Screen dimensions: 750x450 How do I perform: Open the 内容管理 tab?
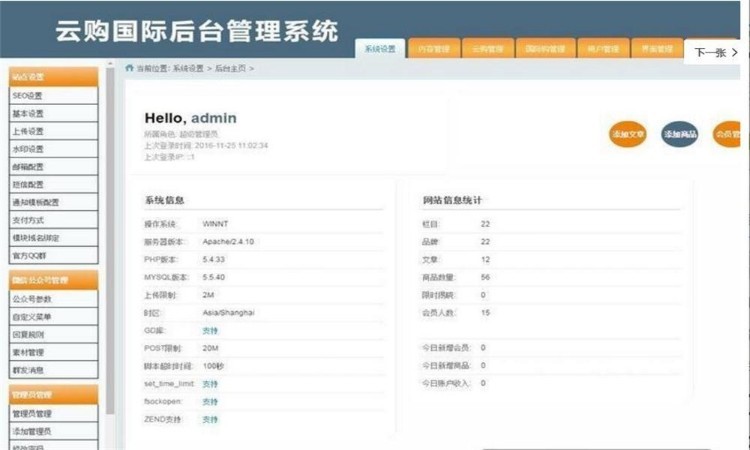[434, 49]
